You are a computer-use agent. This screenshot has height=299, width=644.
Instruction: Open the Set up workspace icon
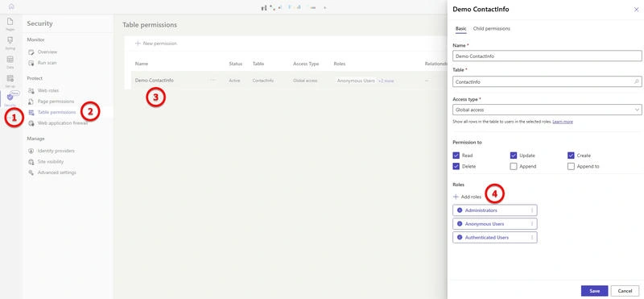coord(10,78)
